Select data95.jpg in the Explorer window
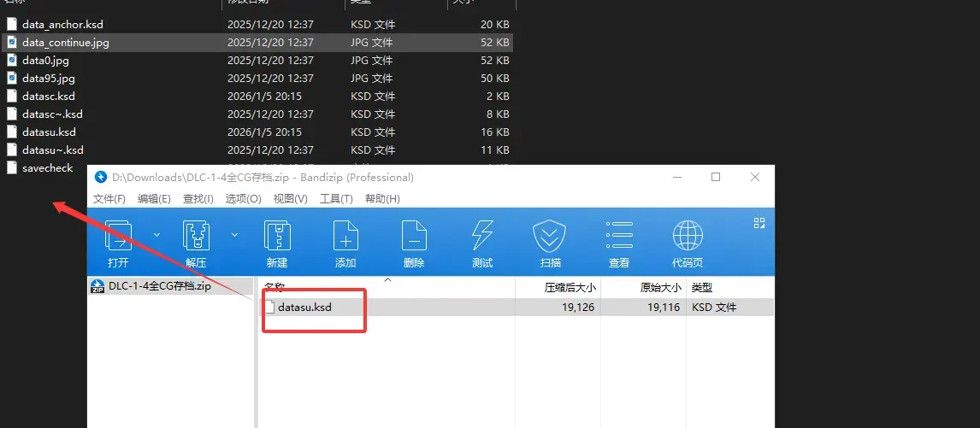Screen dimensions: 980x428 tap(49, 78)
